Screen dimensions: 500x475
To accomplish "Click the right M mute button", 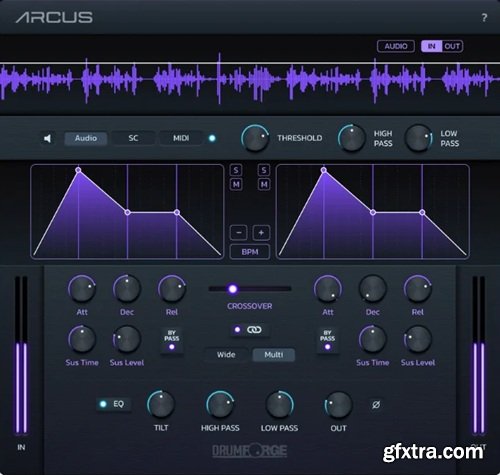I will coord(264,184).
